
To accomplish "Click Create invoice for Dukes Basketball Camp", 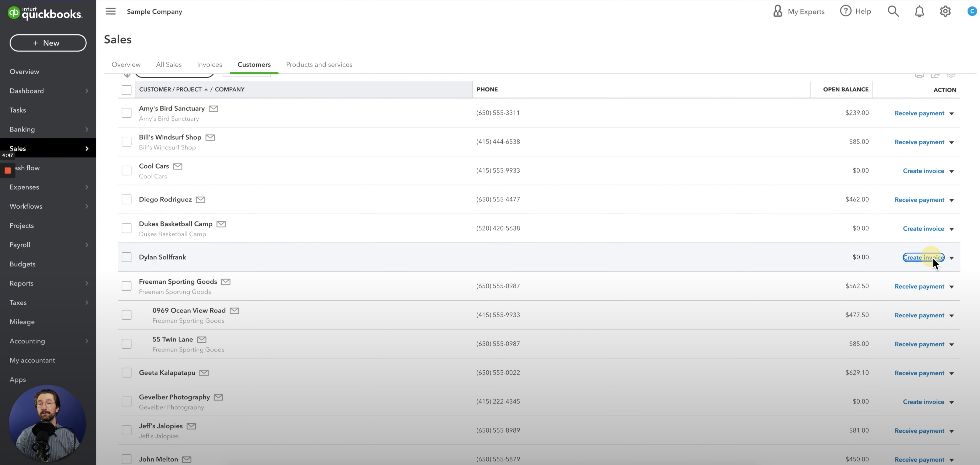I will (923, 229).
